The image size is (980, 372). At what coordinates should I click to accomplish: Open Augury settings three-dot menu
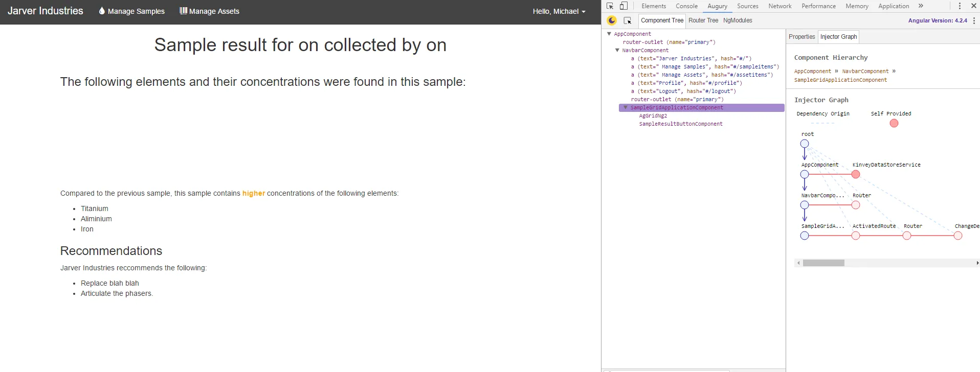click(x=974, y=20)
